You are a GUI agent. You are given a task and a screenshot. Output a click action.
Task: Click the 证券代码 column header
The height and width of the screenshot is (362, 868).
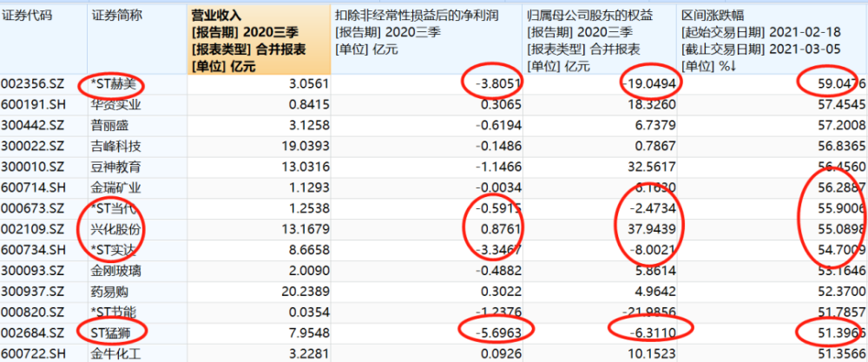(26, 16)
